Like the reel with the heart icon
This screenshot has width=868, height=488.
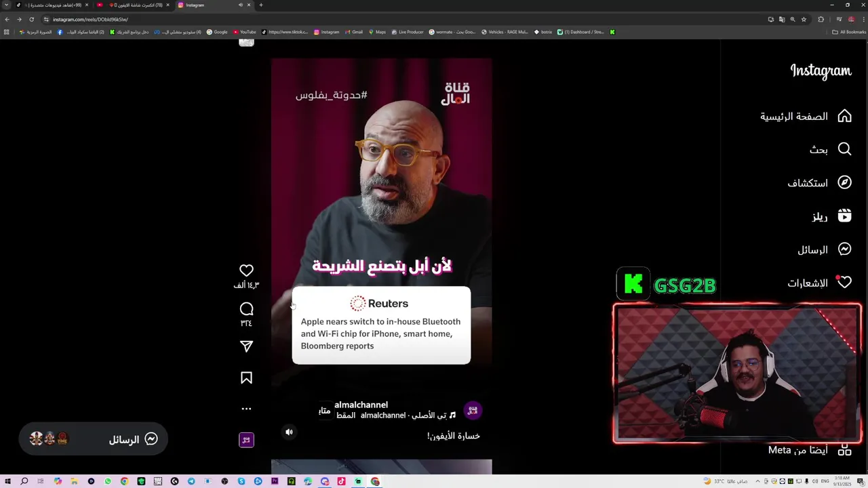pyautogui.click(x=246, y=270)
